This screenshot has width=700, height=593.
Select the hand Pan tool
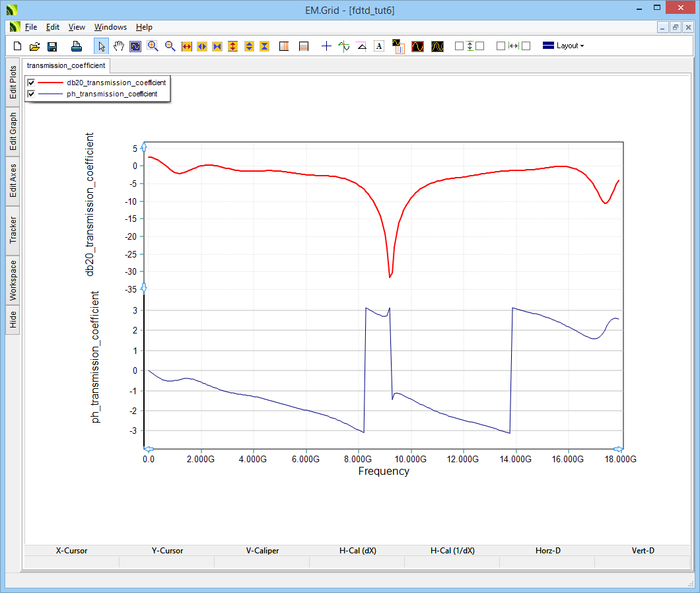point(119,46)
